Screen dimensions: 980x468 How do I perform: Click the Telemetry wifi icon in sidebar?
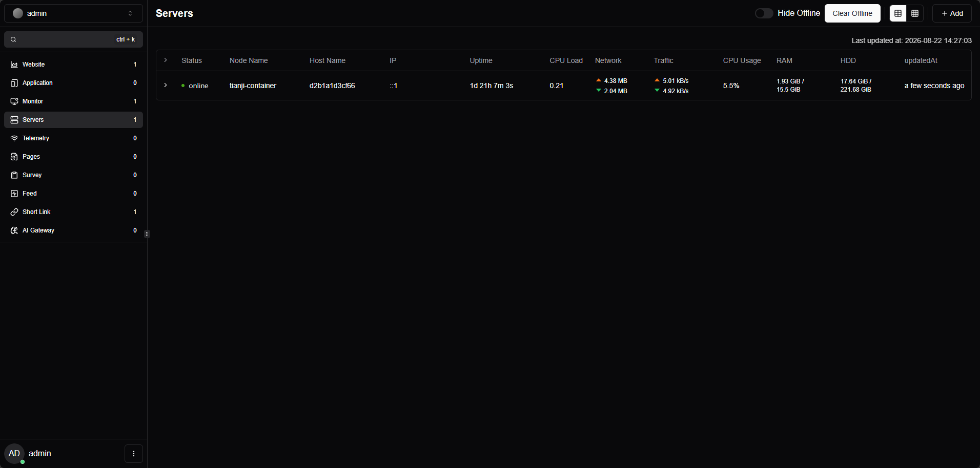point(14,138)
